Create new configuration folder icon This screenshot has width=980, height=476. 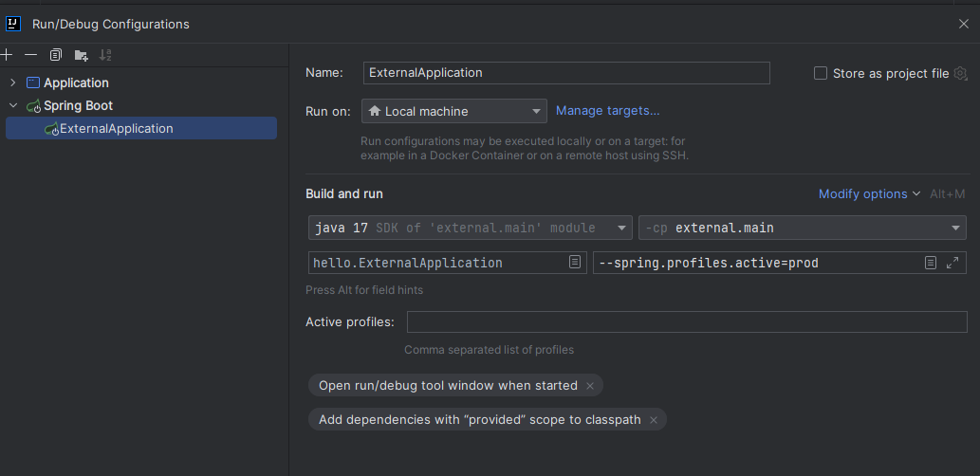pos(81,55)
